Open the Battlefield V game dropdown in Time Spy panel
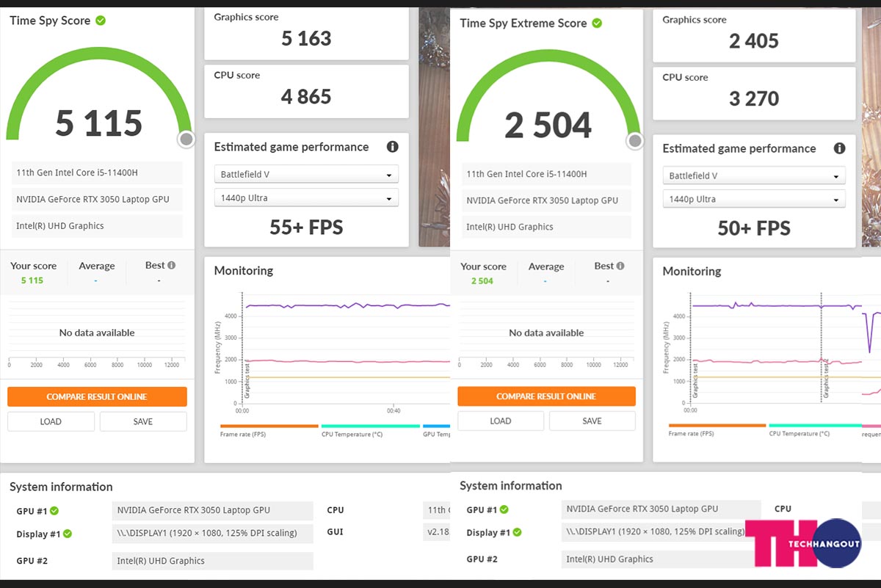 pyautogui.click(x=306, y=175)
